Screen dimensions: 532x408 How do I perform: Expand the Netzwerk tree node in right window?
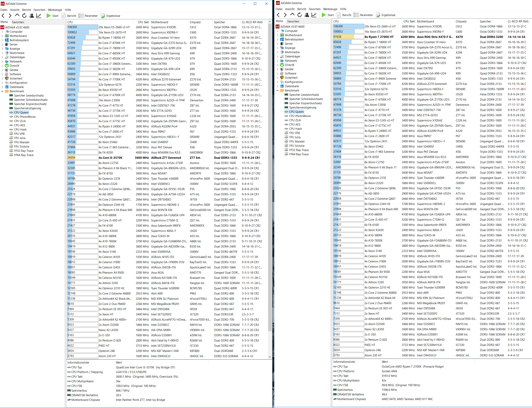point(278,61)
